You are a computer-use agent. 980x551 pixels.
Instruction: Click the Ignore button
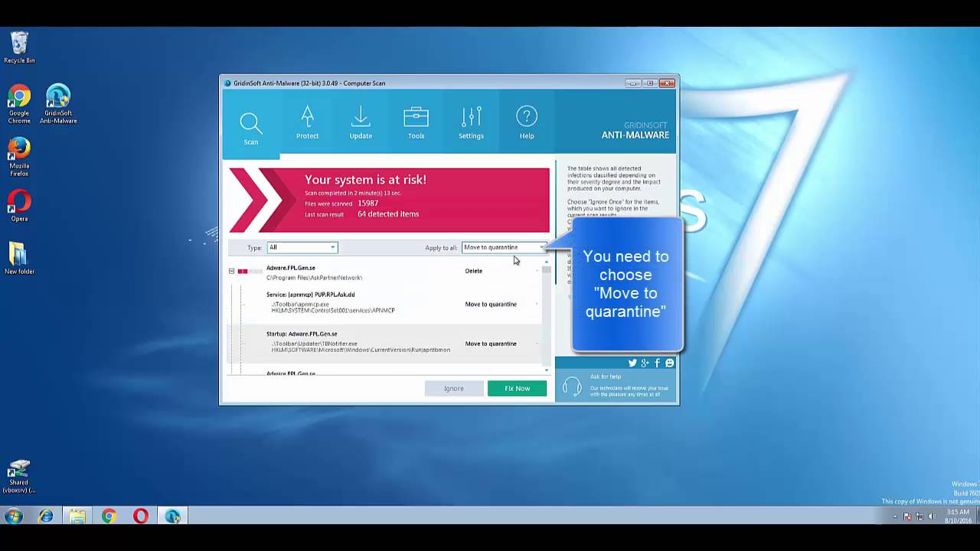tap(454, 389)
